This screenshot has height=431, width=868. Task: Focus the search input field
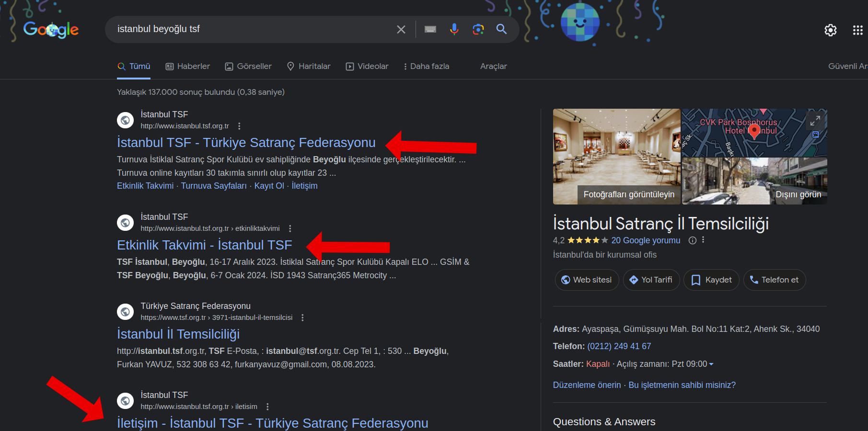pyautogui.click(x=254, y=29)
